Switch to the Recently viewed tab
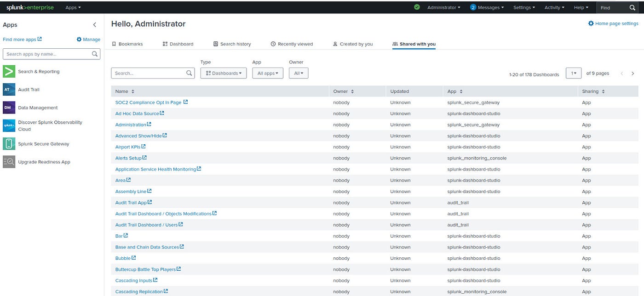The image size is (644, 296). tap(292, 44)
